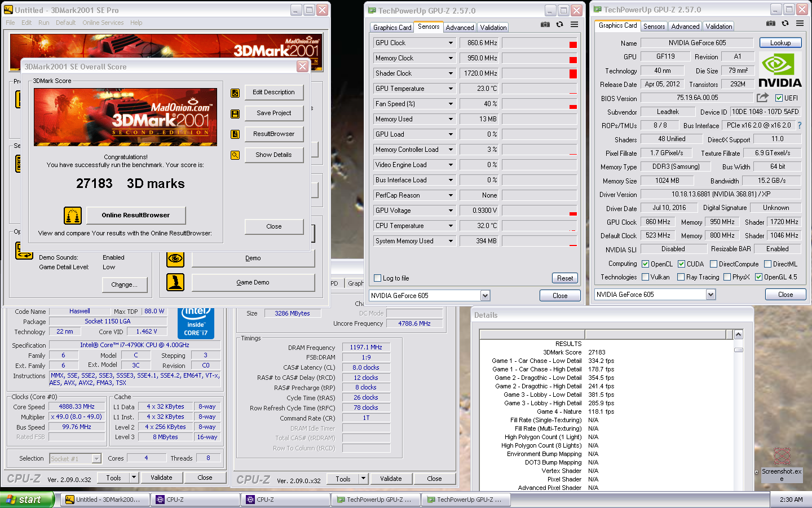Open the GPU Temperature sensor dropdown
Screen dimensions: 812x508
tap(451, 89)
